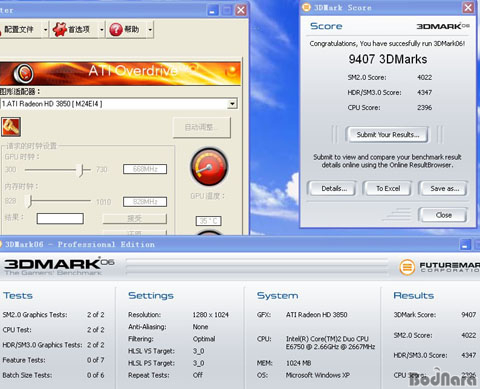Image resolution: width=480 pixels, height=389 pixels.
Task: Click Submit Your Results button
Action: click(x=387, y=135)
